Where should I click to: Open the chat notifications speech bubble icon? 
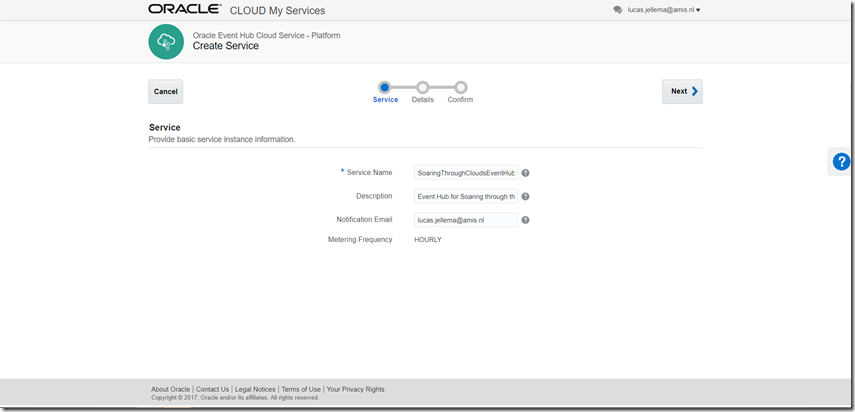[x=617, y=10]
